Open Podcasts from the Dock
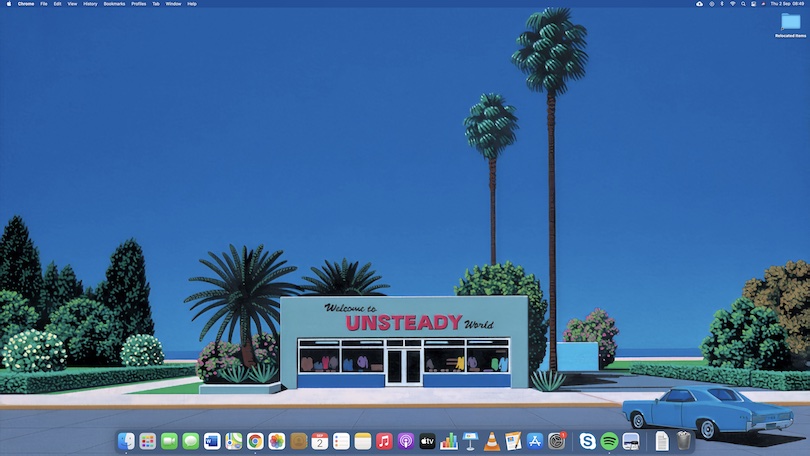Image resolution: width=810 pixels, height=456 pixels. [x=406, y=442]
